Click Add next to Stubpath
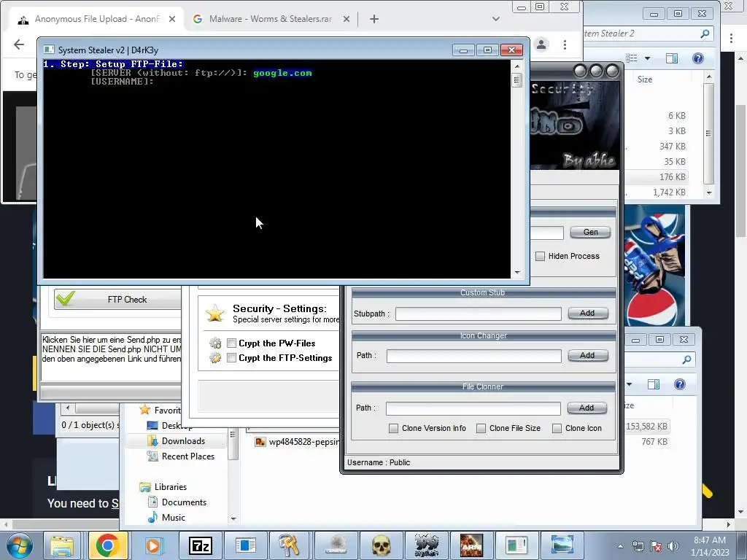This screenshot has height=560, width=747. [x=587, y=314]
